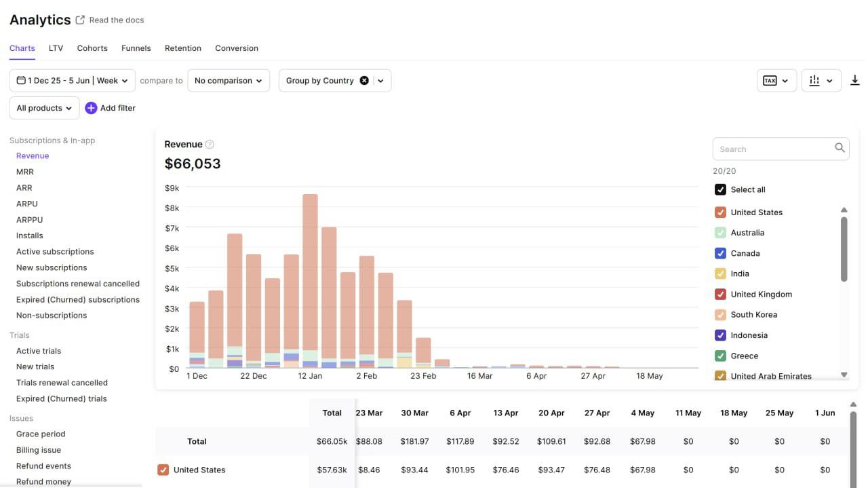This screenshot has height=488, width=868.
Task: Toggle Canada checkbox in legend
Action: click(x=720, y=253)
